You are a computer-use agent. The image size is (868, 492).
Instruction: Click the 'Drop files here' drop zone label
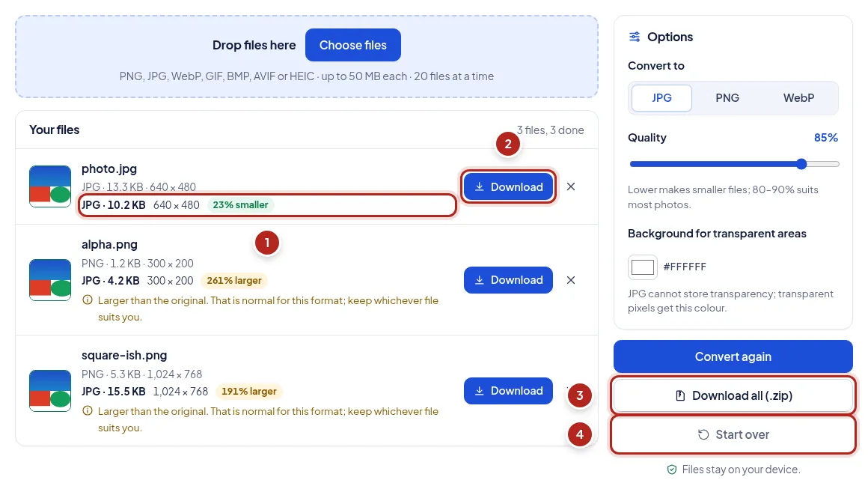(254, 46)
